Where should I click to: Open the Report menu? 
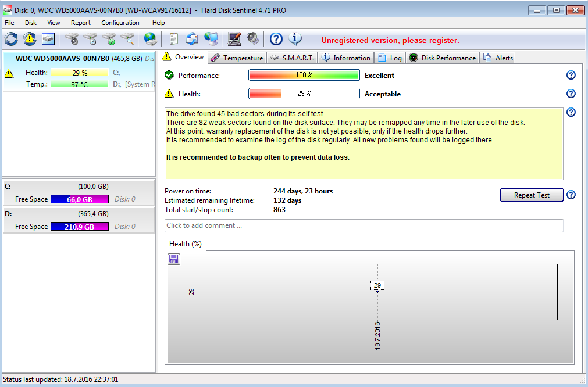pos(81,23)
